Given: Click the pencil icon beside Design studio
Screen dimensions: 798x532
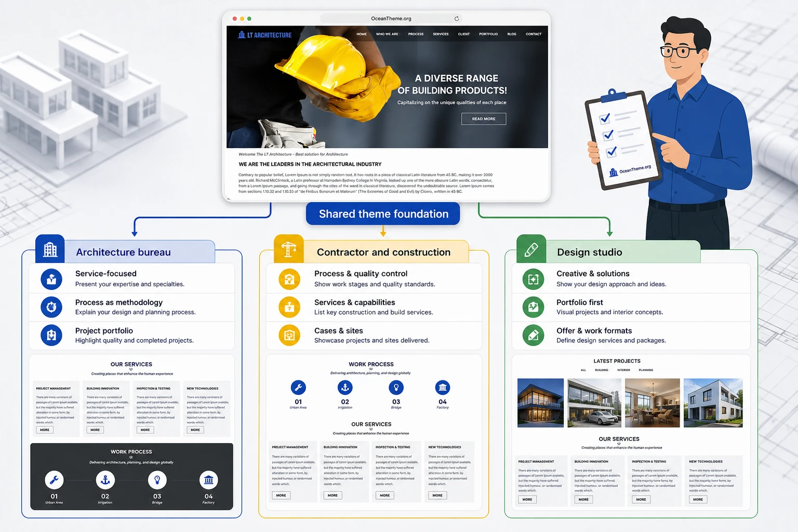Looking at the screenshot, I should (531, 249).
